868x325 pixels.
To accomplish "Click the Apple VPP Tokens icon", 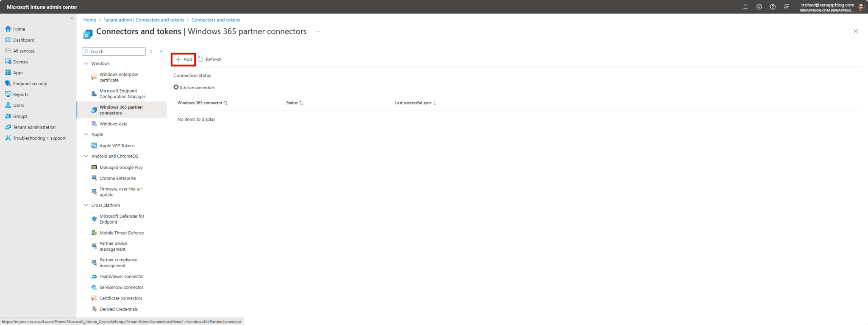I will pos(94,146).
